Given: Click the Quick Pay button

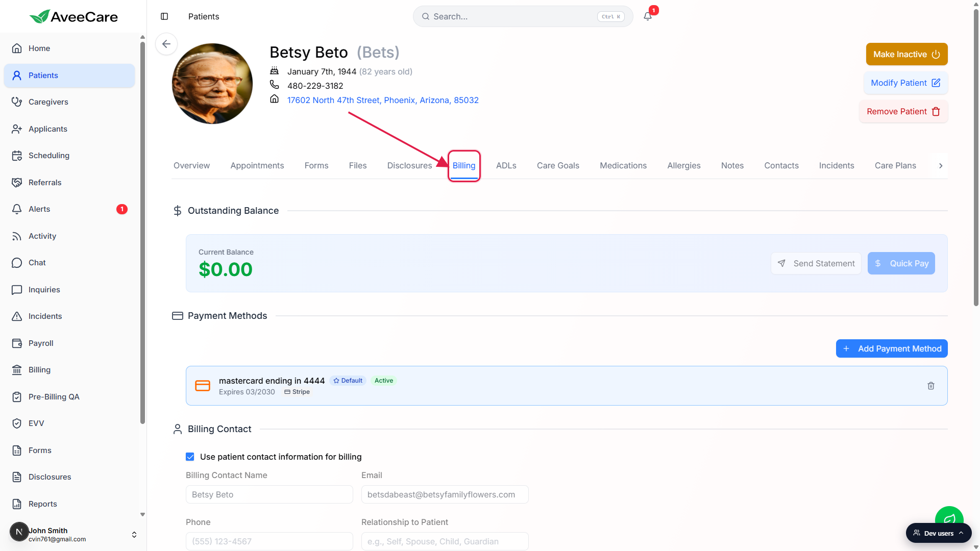Looking at the screenshot, I should coord(901,264).
